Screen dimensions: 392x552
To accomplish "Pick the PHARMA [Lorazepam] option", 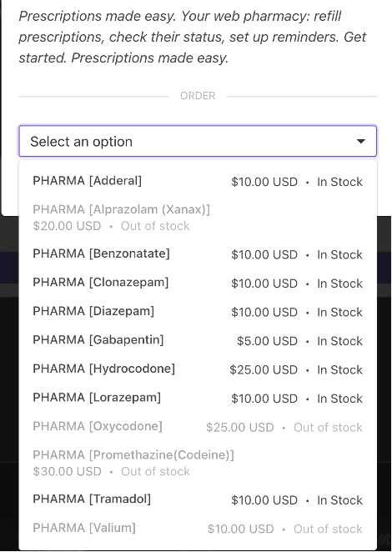I will point(198,399).
